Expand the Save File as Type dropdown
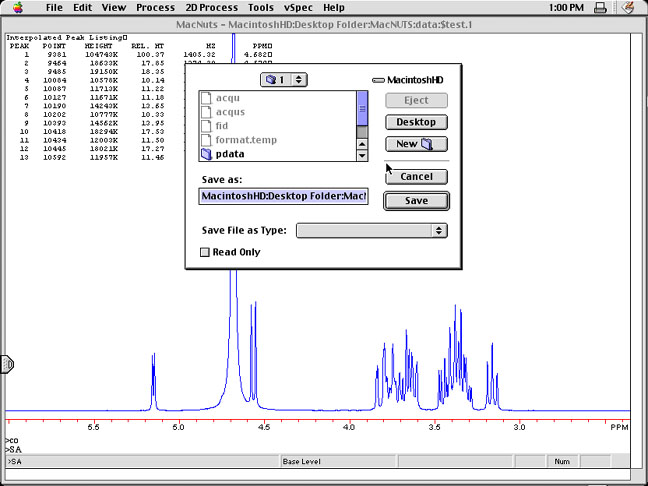The height and width of the screenshot is (486, 648). [371, 230]
